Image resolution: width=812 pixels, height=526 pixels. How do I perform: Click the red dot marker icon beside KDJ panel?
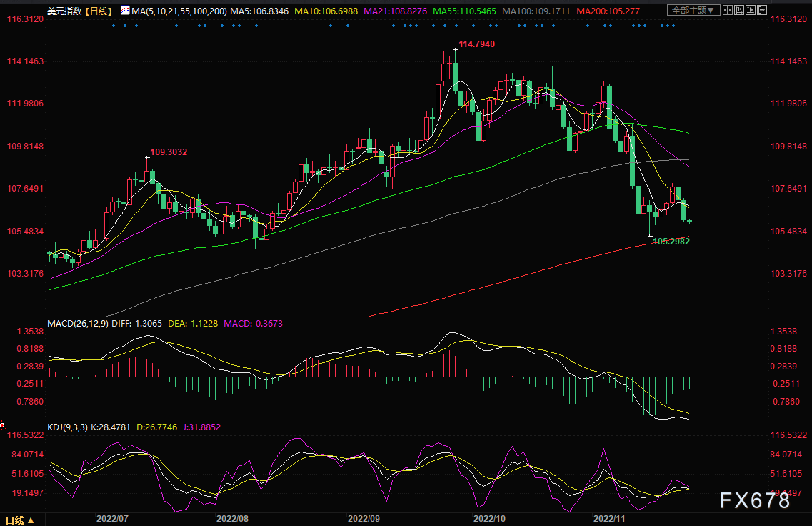point(3,425)
